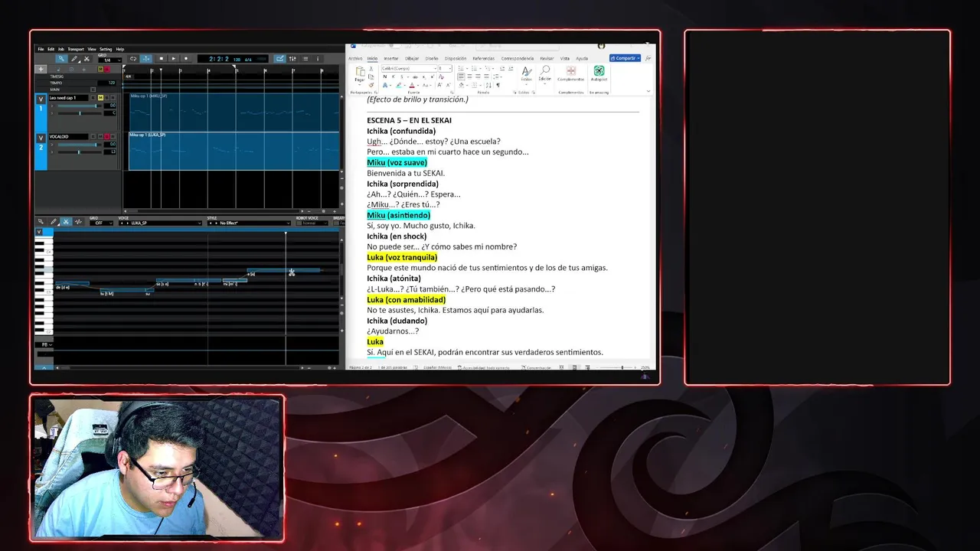Open the VOCALOID track grid 1/4 dropdown
Image resolution: width=980 pixels, height=551 pixels.
[x=109, y=60]
